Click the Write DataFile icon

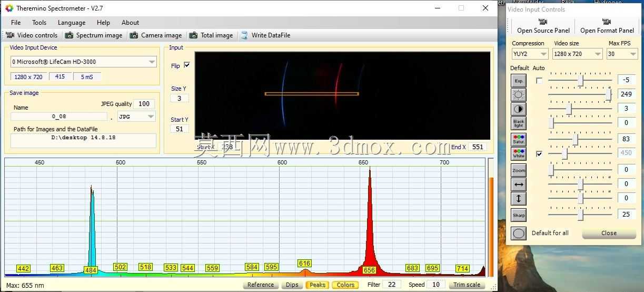tap(244, 35)
